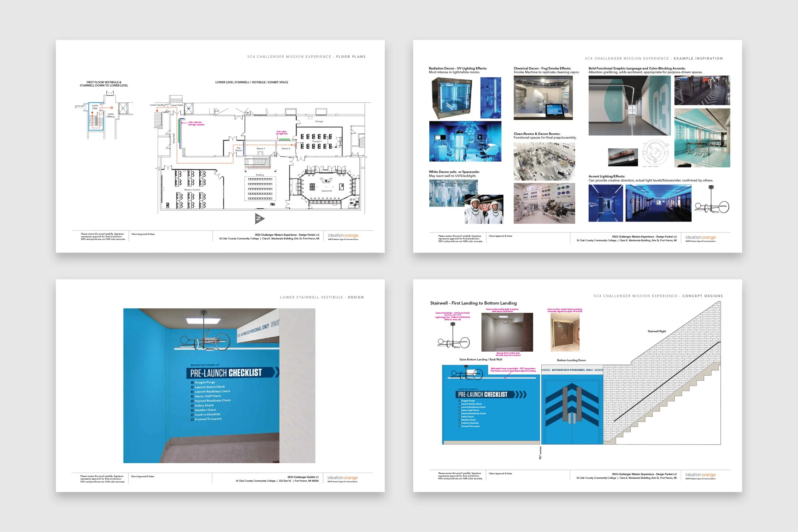The height and width of the screenshot is (532, 798).
Task: Click 'Stairwell - First Landing to Bottom Landing' title
Action: coord(473,303)
